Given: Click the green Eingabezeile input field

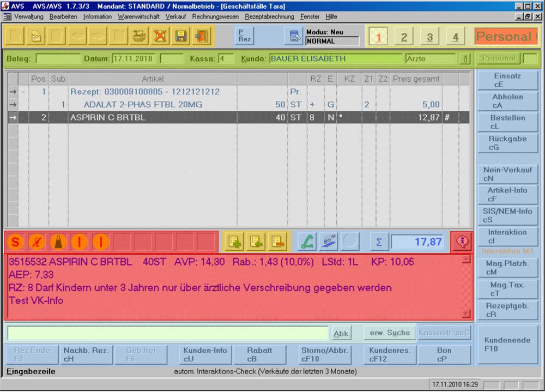Looking at the screenshot, I should [x=166, y=333].
